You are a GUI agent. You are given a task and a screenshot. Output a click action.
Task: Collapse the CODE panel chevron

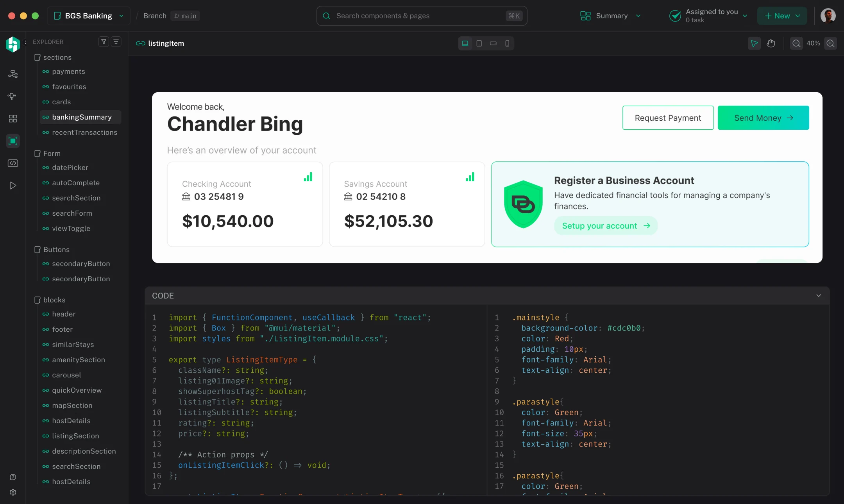[819, 296]
